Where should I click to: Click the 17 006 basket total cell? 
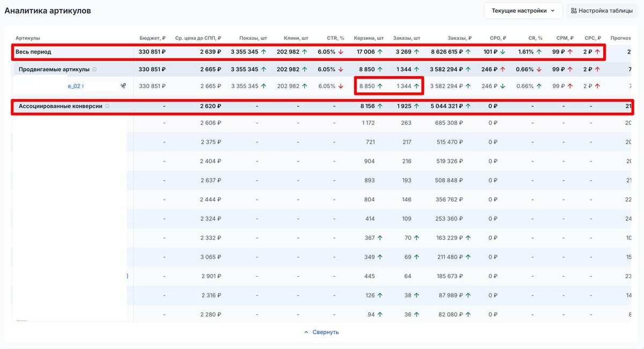366,52
